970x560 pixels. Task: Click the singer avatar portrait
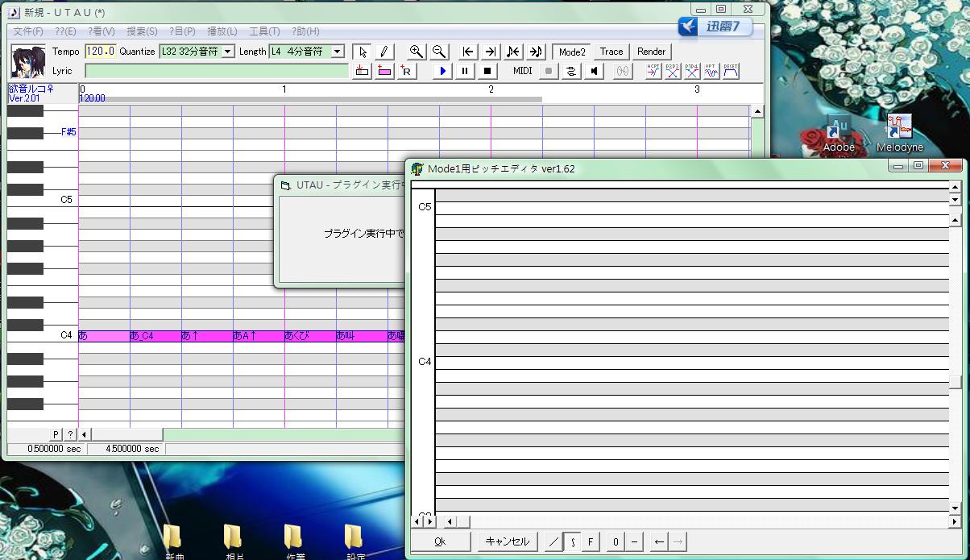point(27,61)
